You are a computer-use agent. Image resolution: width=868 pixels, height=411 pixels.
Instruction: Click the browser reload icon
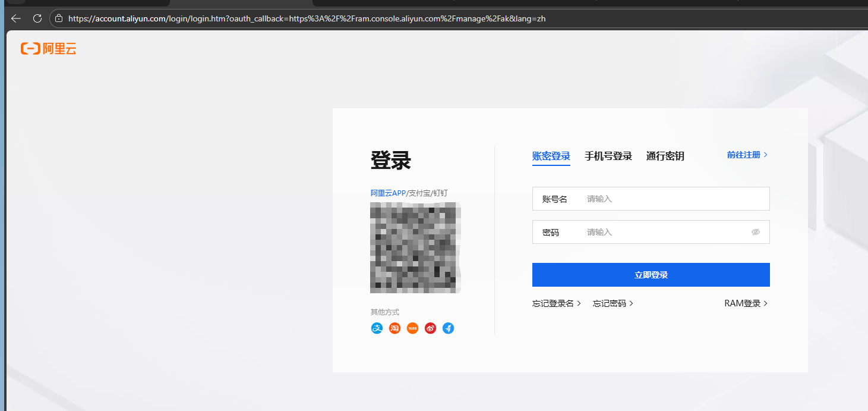(37, 18)
